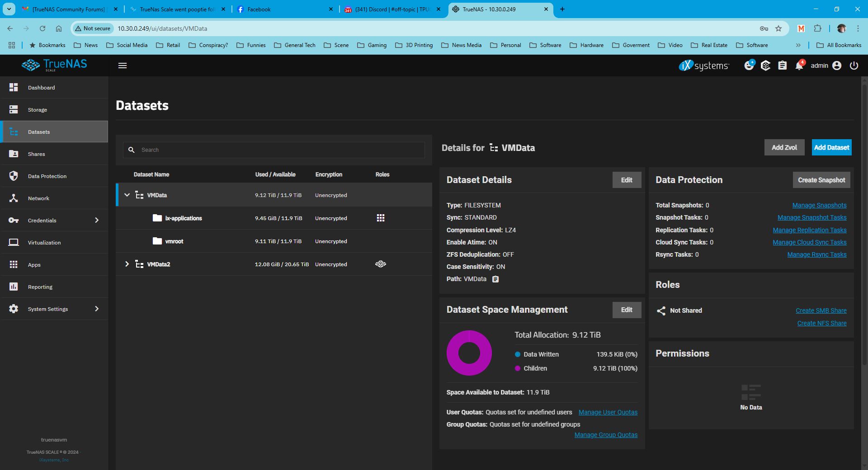Copy the VMData path with clipboard icon
868x470 pixels.
click(x=495, y=279)
